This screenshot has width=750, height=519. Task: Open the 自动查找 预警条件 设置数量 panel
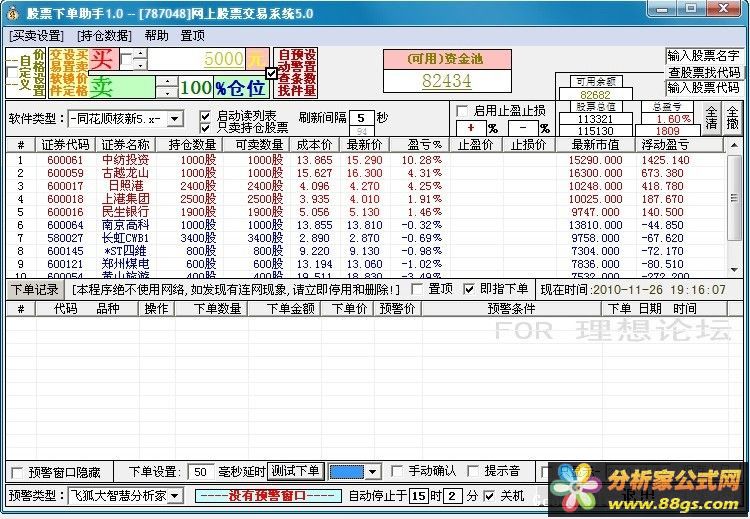[x=296, y=73]
